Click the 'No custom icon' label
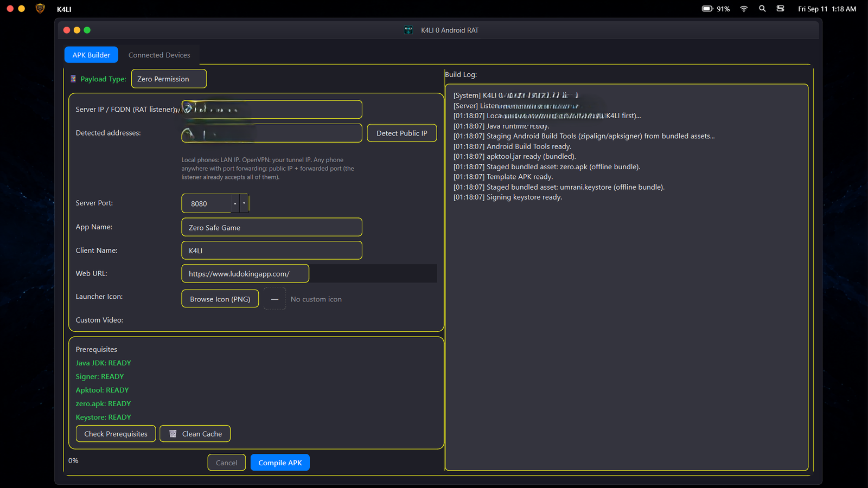The height and width of the screenshot is (488, 868). point(316,299)
